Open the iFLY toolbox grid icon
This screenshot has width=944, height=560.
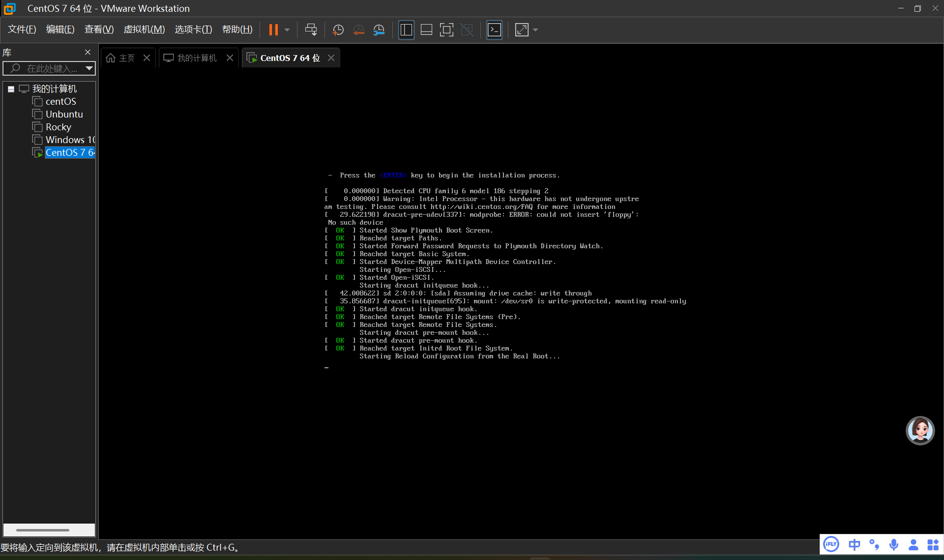[x=933, y=545]
